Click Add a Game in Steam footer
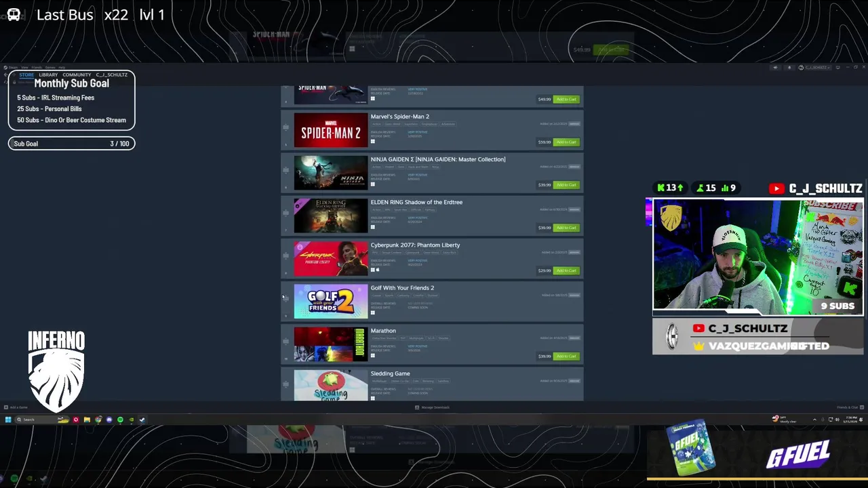 (x=16, y=407)
